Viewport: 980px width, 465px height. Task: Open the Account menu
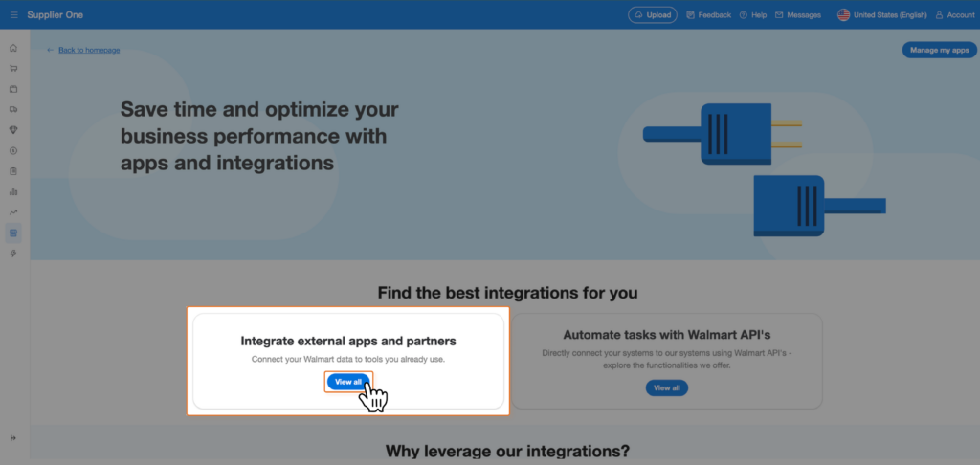[955, 15]
